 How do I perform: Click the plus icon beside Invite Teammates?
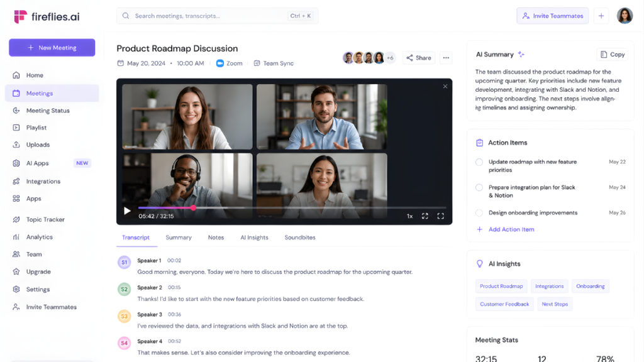tap(601, 16)
